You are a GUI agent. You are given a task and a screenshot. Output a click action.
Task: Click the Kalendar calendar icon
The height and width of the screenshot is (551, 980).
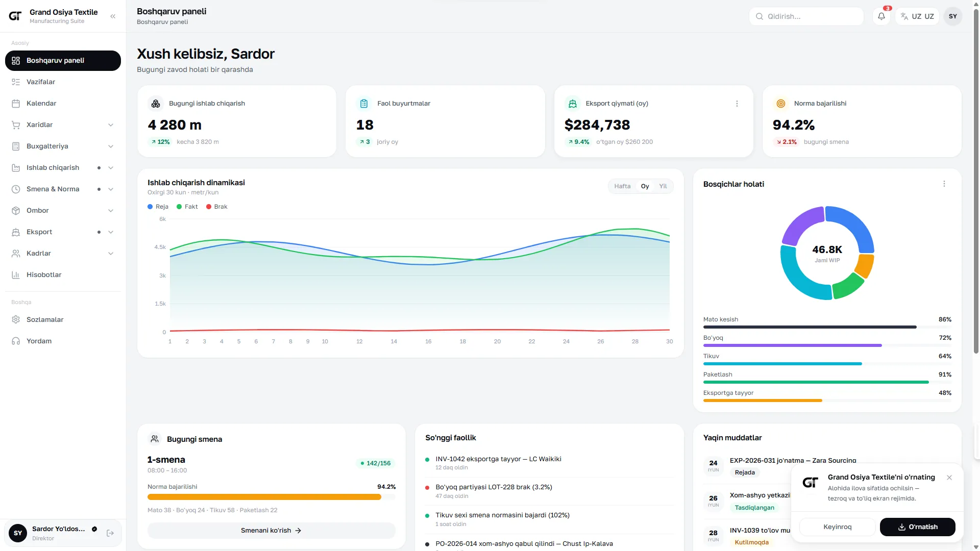click(16, 103)
